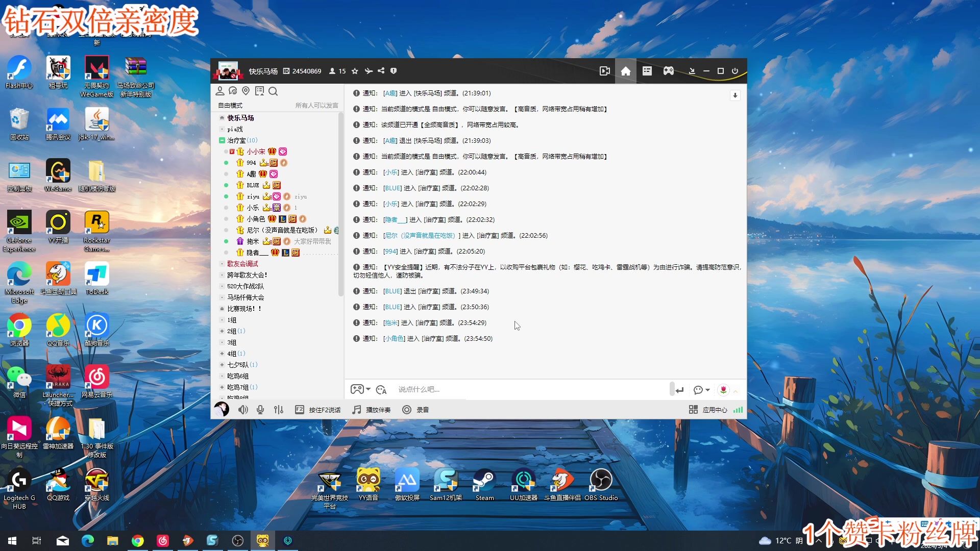Select the locked 比赛现场!! channel
The height and width of the screenshot is (551, 980).
(x=244, y=309)
